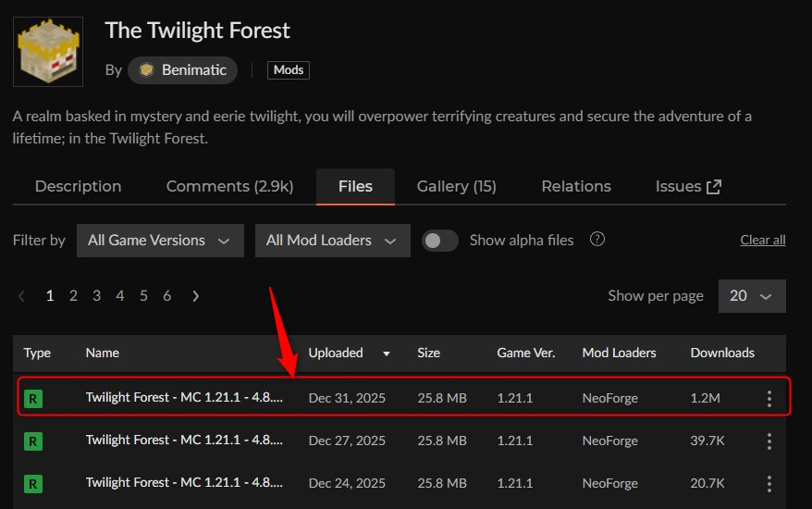Go to next page with right chevron
Screen dimensions: 812x509
tap(195, 296)
